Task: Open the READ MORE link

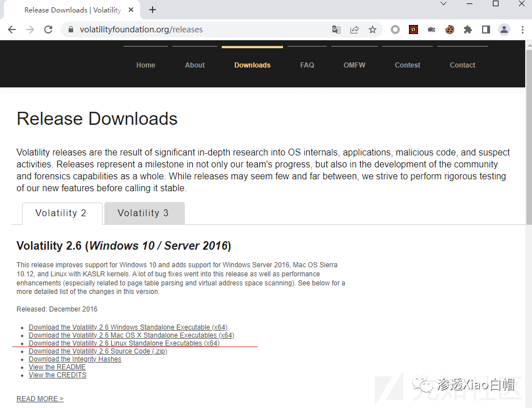Action: point(40,399)
